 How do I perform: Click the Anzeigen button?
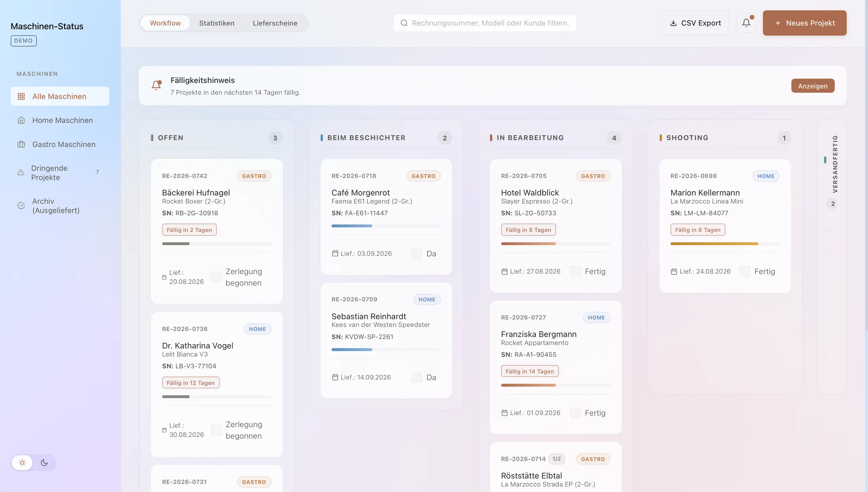tap(813, 86)
